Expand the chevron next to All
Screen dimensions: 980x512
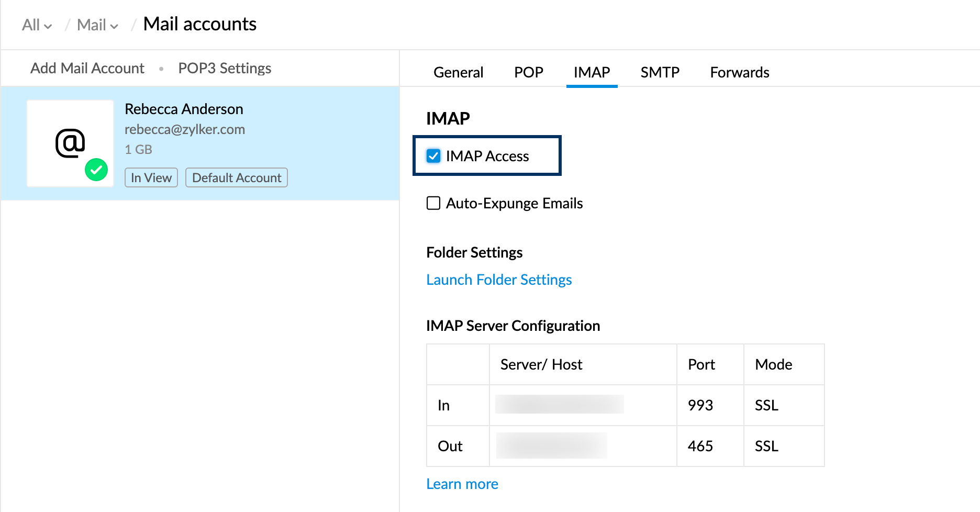click(49, 26)
